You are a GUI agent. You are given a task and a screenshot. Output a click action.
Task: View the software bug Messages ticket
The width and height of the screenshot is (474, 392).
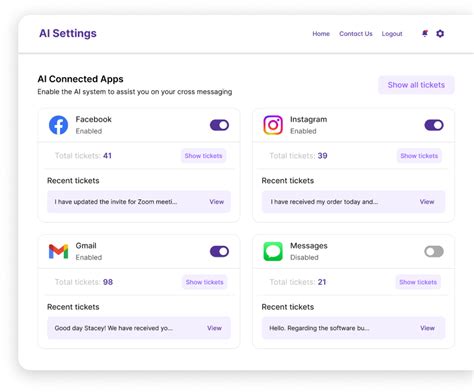[427, 328]
